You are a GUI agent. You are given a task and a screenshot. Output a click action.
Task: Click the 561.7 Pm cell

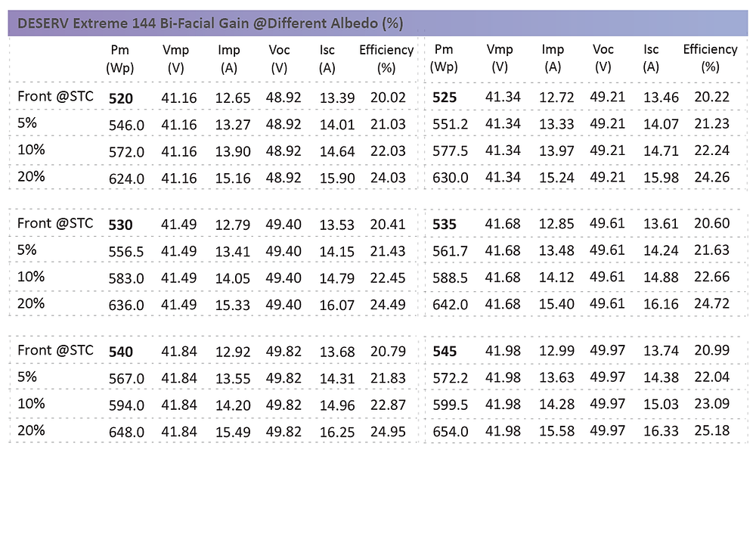pos(451,251)
